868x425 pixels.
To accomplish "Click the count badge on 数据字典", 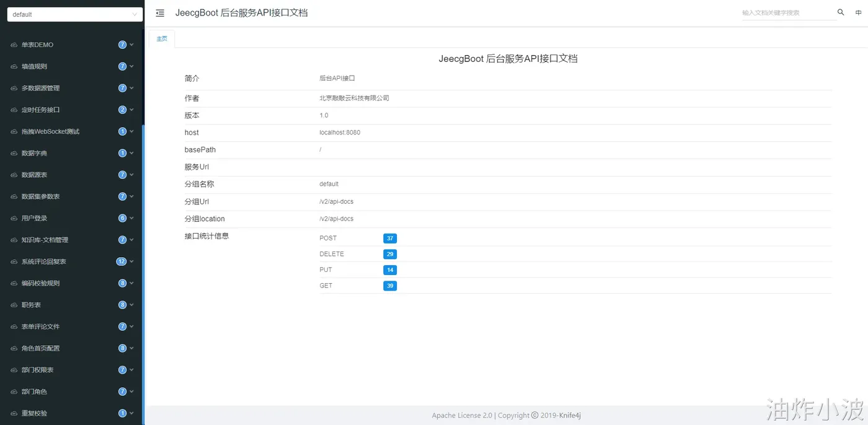I will [122, 153].
